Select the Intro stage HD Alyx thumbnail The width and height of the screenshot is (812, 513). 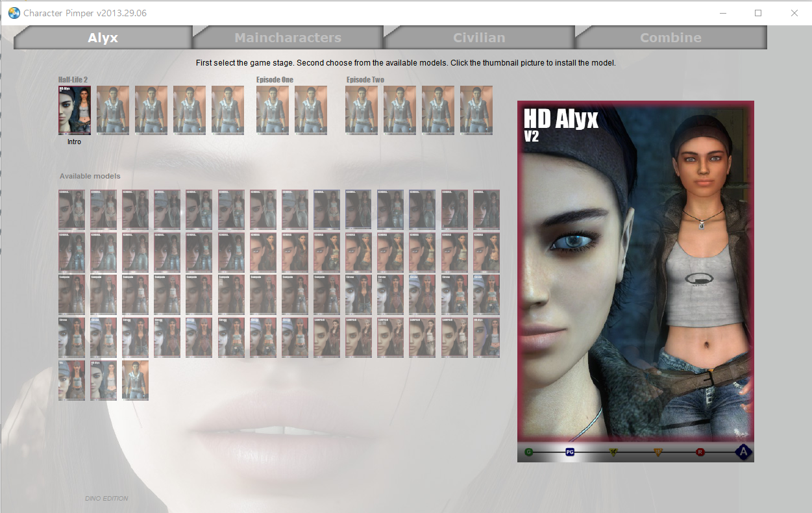[75, 110]
